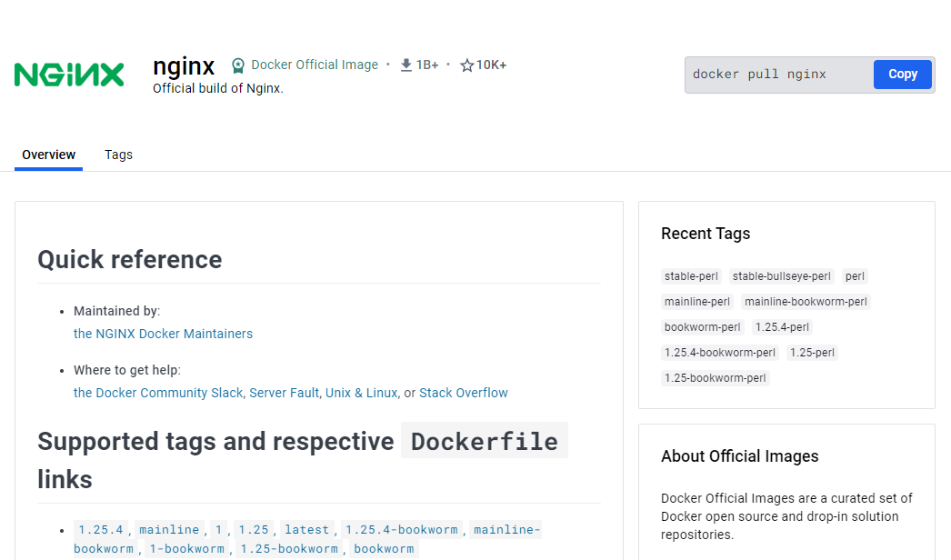Select the mainline-perl recent tag
The image size is (951, 560).
click(x=697, y=302)
